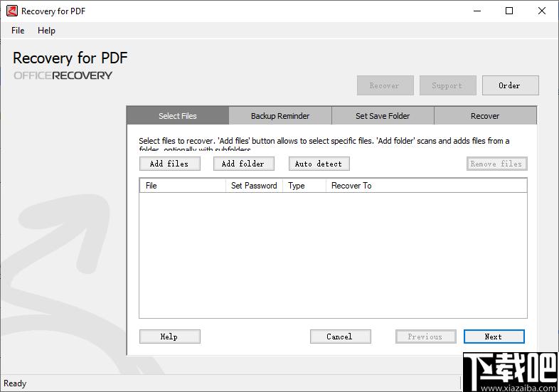
Task: Click the OFFICERECOVERY logo
Action: click(x=63, y=75)
